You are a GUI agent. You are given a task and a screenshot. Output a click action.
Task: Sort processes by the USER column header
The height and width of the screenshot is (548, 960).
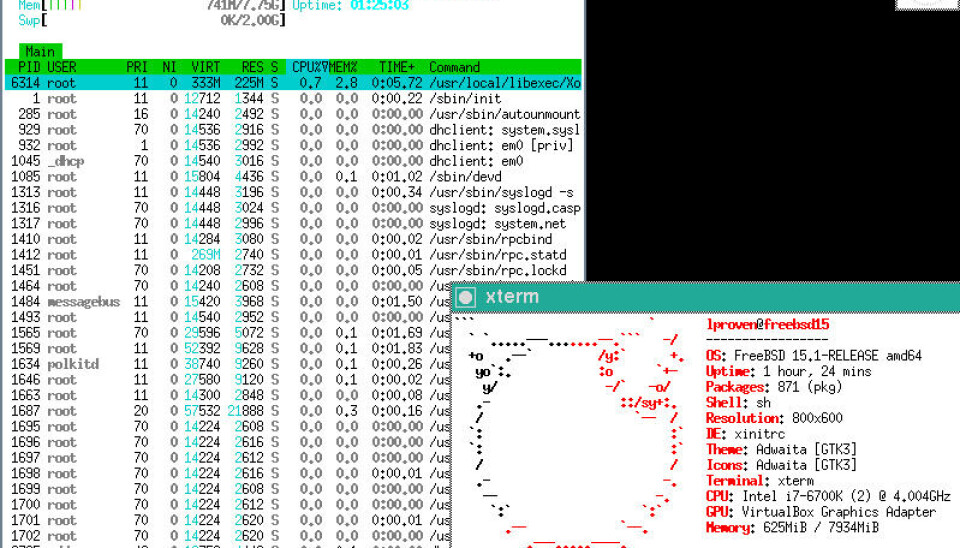coord(62,67)
